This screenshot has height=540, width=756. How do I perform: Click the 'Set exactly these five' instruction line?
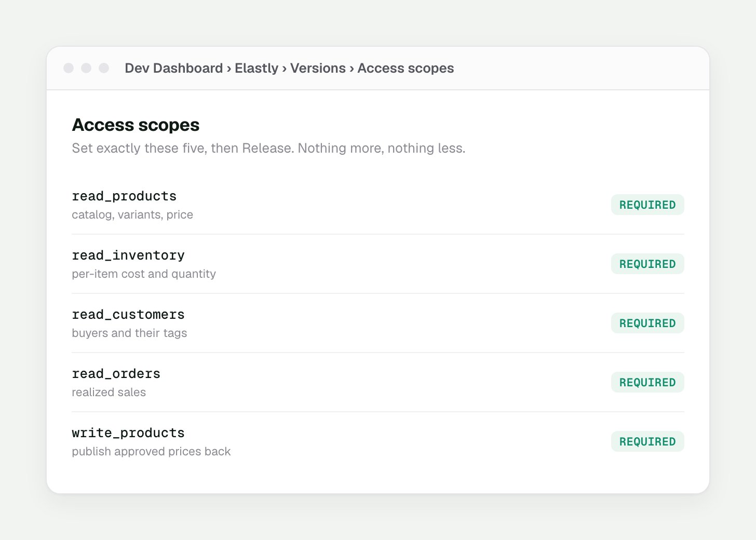[x=268, y=148]
